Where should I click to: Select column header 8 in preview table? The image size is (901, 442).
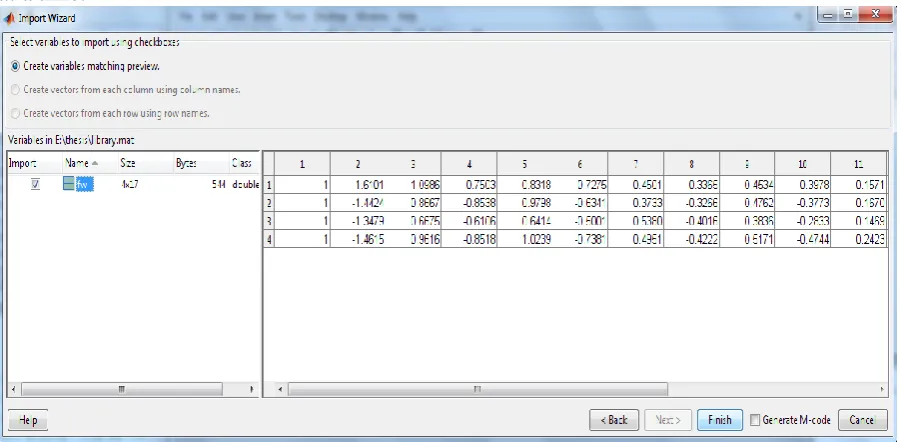point(691,164)
